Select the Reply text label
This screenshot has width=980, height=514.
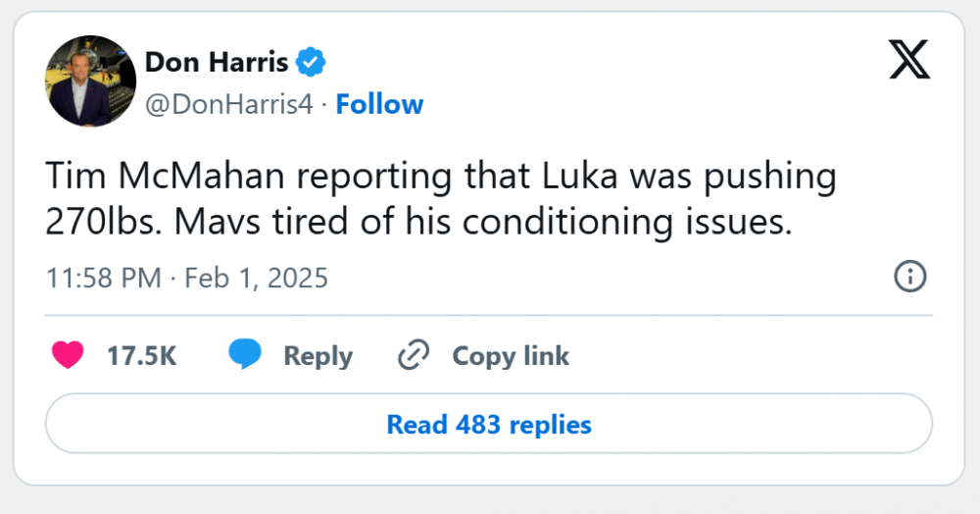coord(318,356)
